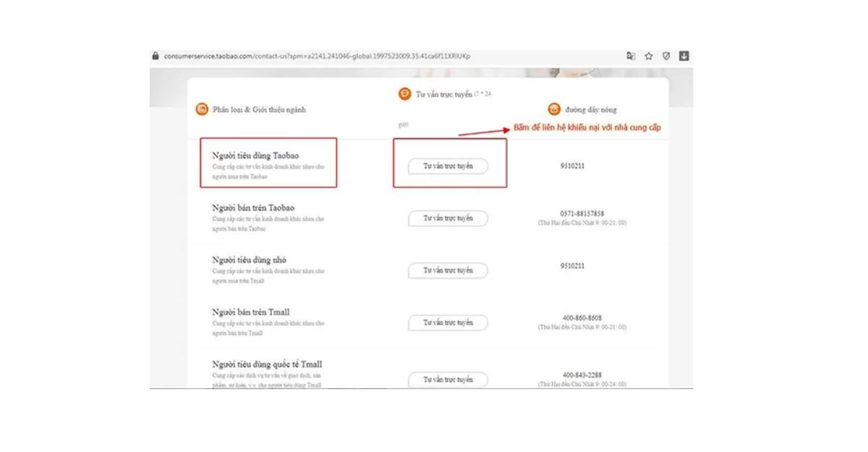The image size is (868, 452).
Task: Click the description under Người bán trên Tmall
Action: coord(268,328)
